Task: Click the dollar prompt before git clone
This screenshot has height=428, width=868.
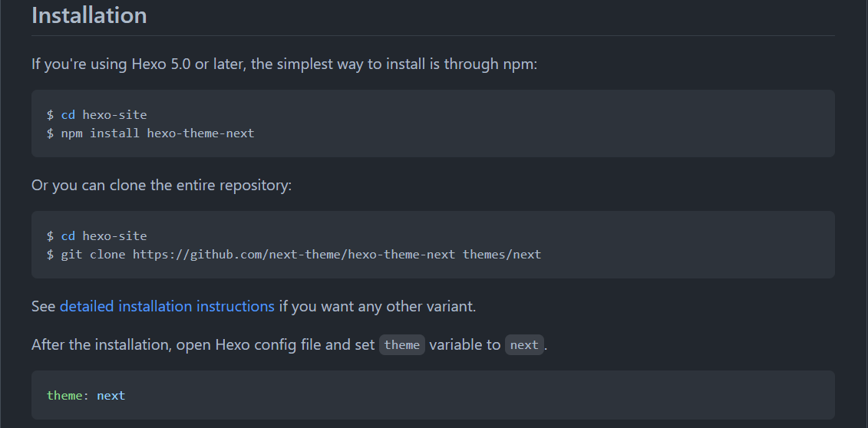Action: [51, 255]
